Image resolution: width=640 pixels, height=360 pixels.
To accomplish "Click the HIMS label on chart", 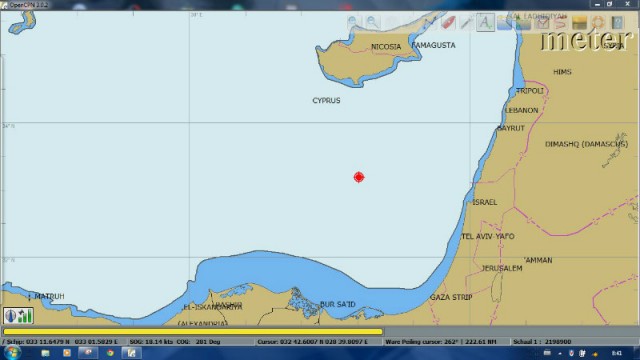I will click(562, 72).
